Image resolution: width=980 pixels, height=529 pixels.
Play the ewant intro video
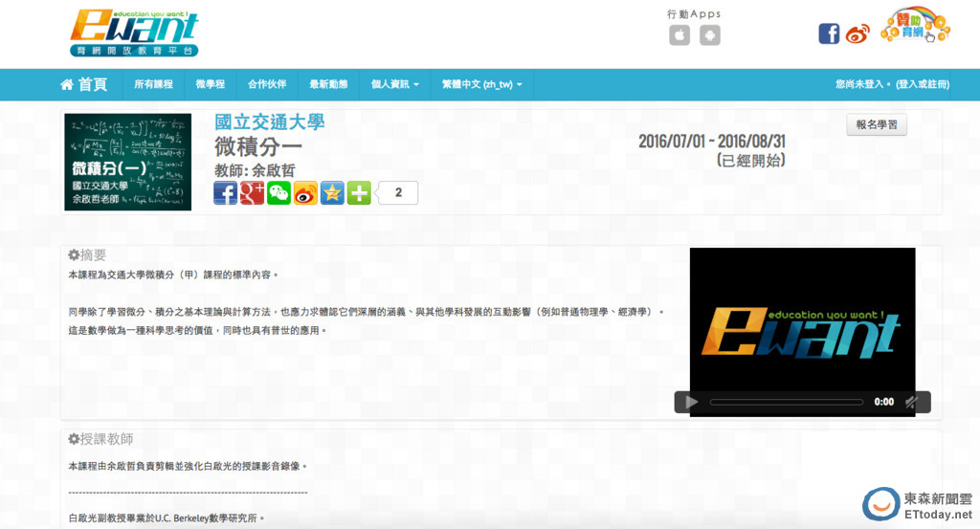click(x=692, y=402)
